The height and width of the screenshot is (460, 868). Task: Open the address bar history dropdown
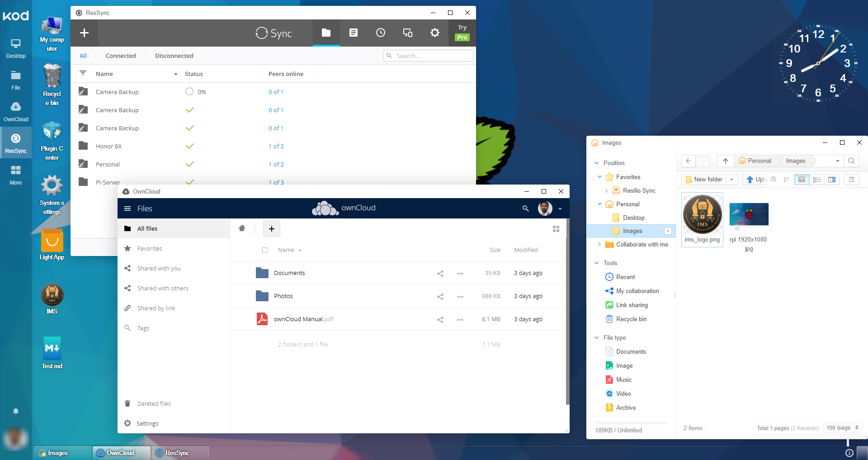pyautogui.click(x=837, y=161)
